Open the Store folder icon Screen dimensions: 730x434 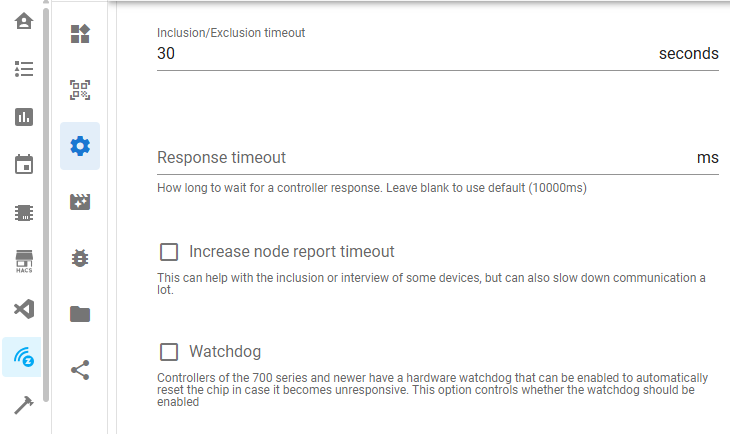(x=80, y=314)
